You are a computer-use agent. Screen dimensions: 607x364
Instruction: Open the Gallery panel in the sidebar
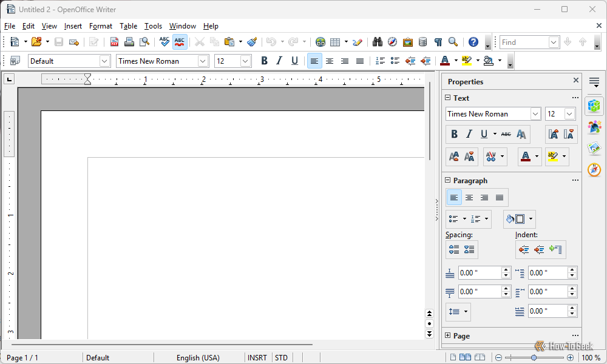coord(594,148)
